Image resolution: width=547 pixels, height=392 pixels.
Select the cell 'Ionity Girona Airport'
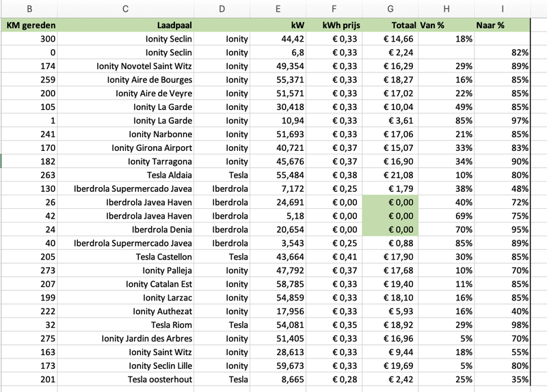pyautogui.click(x=126, y=148)
